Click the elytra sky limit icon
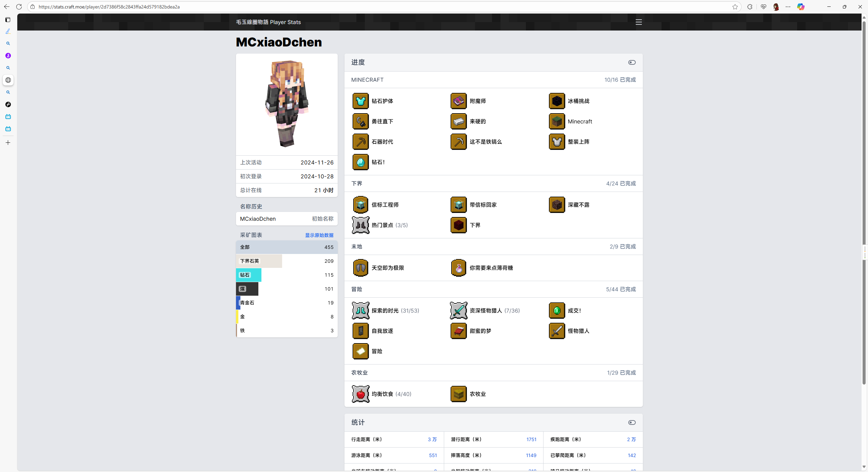868x472 pixels. (x=360, y=268)
